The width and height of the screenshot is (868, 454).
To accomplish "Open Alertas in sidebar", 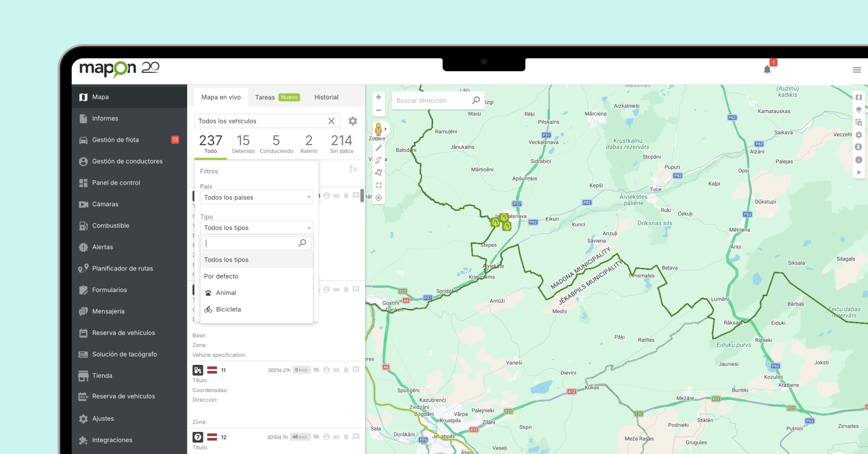I will coord(129,247).
